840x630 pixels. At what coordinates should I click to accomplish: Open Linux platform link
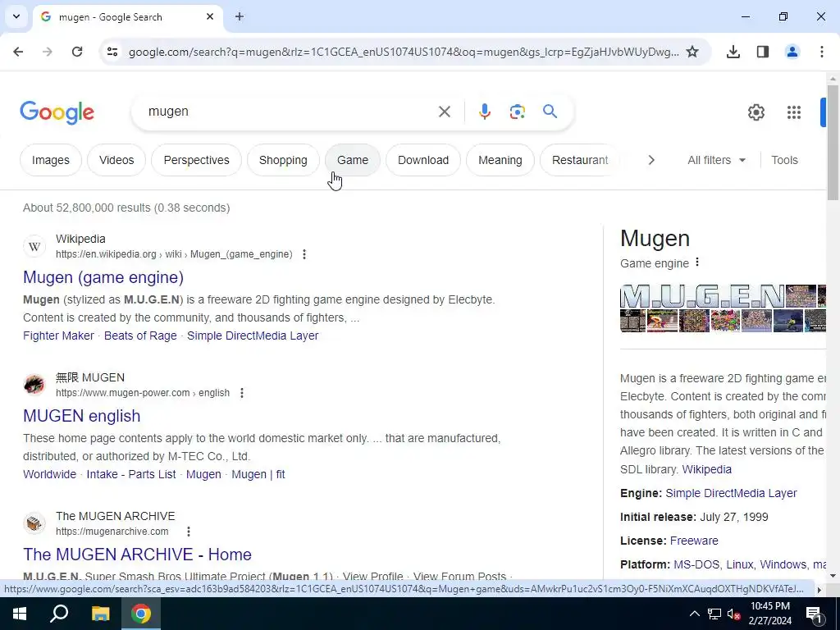(x=740, y=564)
